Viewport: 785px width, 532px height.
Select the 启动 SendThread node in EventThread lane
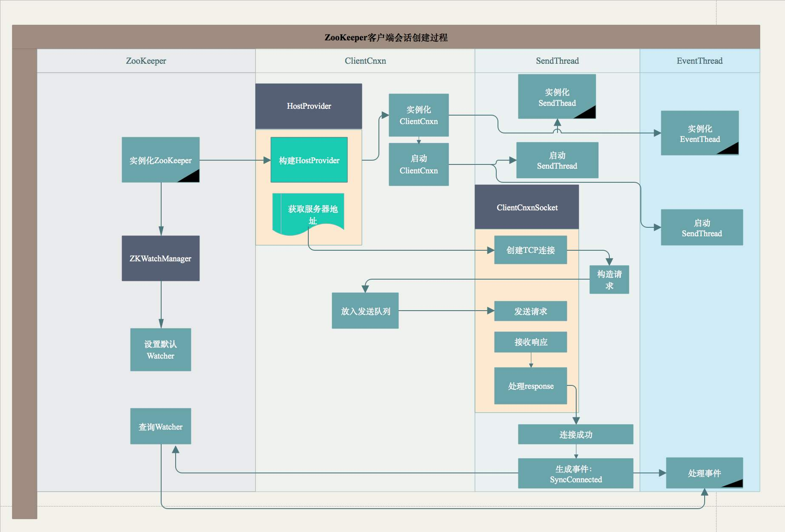pos(702,227)
